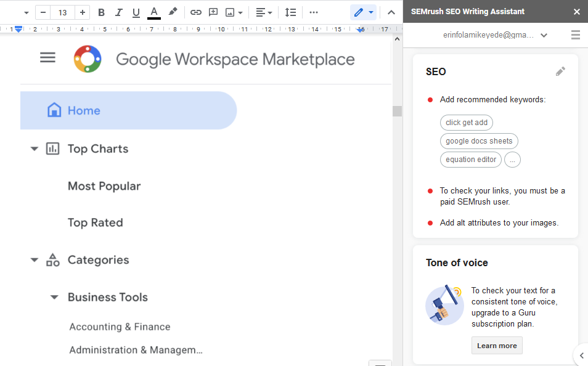This screenshot has height=366, width=588.
Task: Click the font size input field
Action: [63, 12]
